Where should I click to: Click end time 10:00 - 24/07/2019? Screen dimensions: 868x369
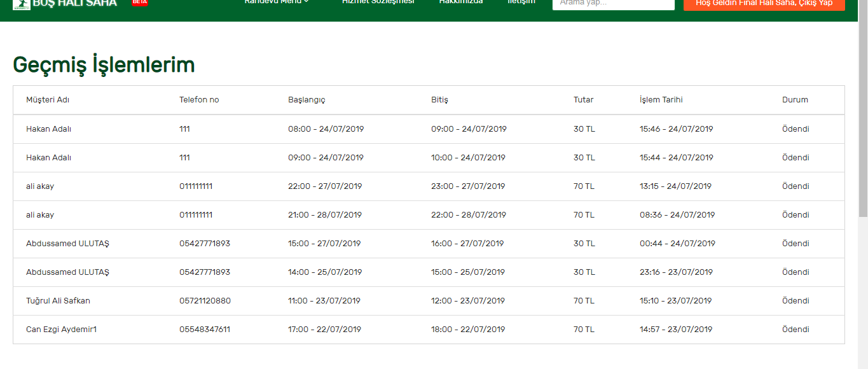tap(468, 158)
